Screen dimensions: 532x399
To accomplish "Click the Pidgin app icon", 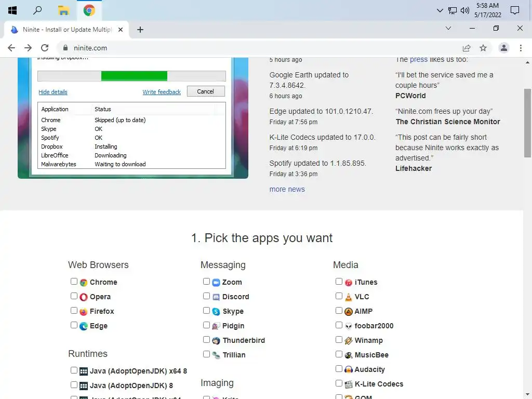I will click(216, 326).
